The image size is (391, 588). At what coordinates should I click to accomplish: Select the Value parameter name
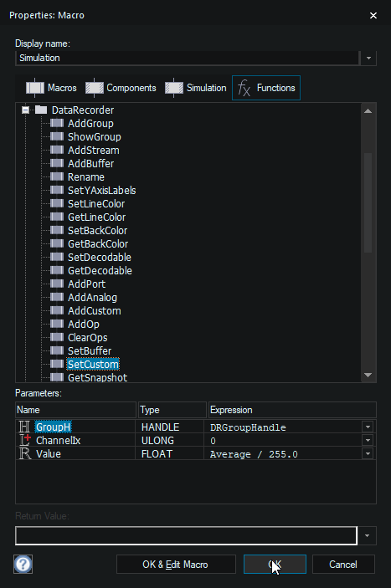point(49,453)
